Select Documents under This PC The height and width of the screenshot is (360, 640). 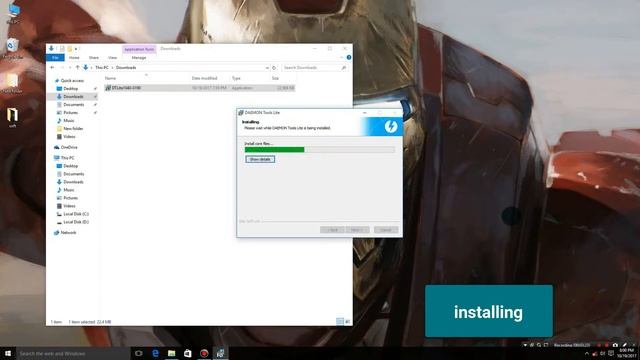tap(73, 174)
